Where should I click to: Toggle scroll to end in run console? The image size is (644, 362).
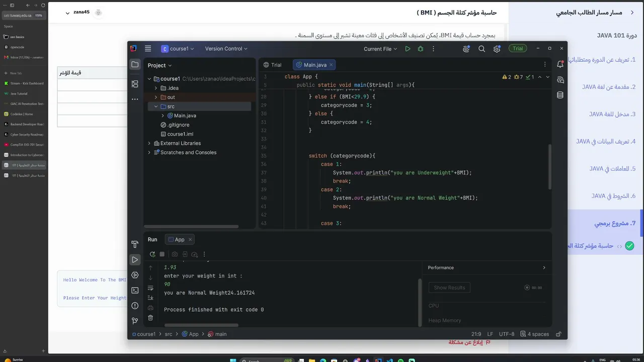[150, 298]
